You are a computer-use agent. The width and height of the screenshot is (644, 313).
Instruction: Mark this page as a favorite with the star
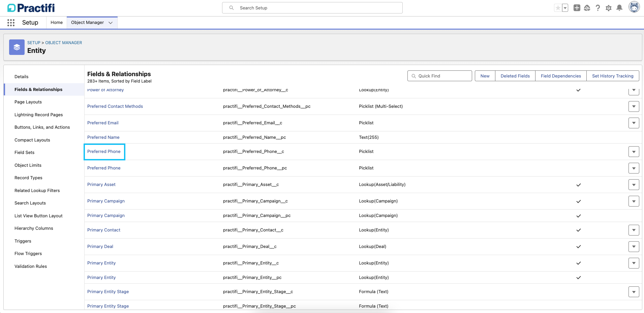coord(558,7)
